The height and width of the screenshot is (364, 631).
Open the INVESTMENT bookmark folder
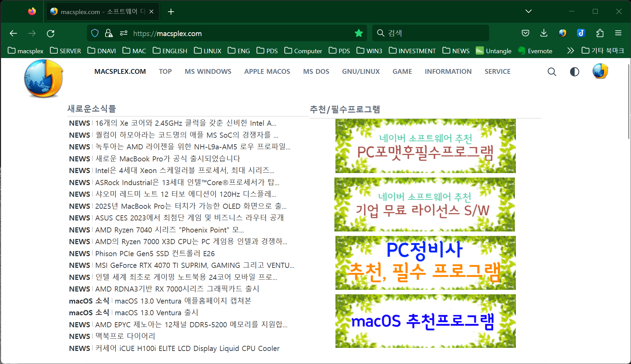click(412, 51)
